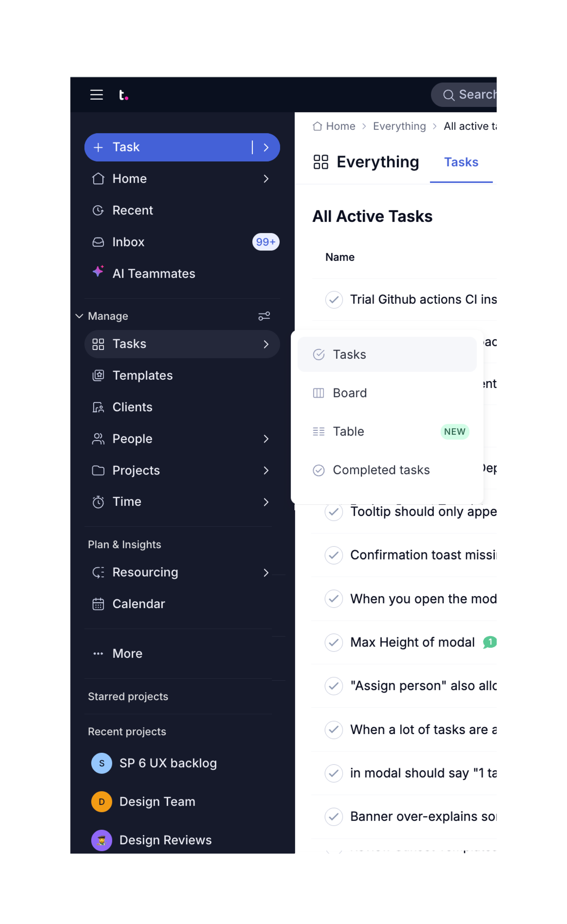Viewport: 567px width, 924px height.
Task: Expand the Task button arrow
Action: pyautogui.click(x=266, y=147)
